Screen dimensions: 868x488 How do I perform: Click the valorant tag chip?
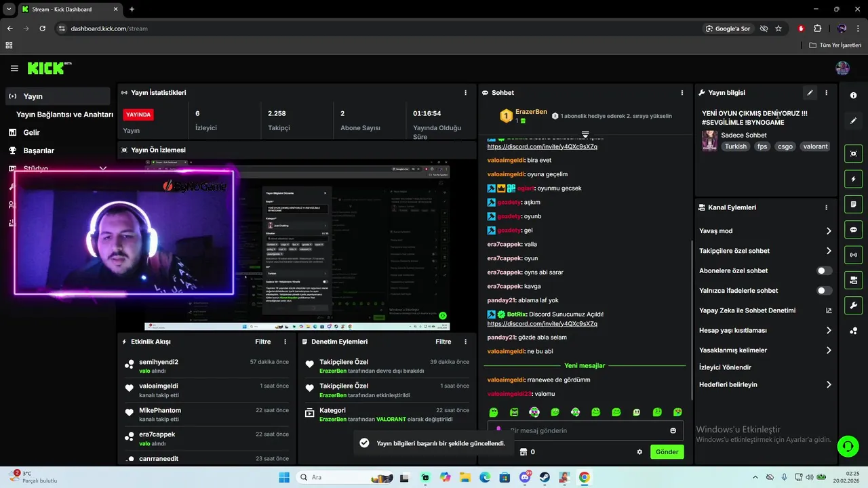815,146
